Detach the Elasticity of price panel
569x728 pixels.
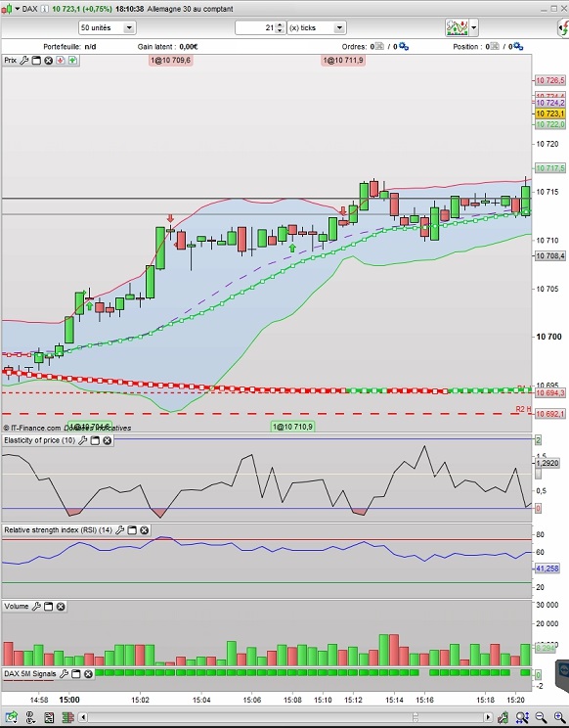95,440
